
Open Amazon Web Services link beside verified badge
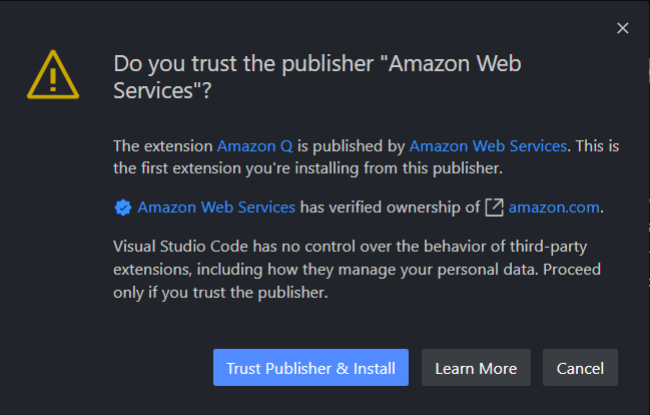[216, 208]
